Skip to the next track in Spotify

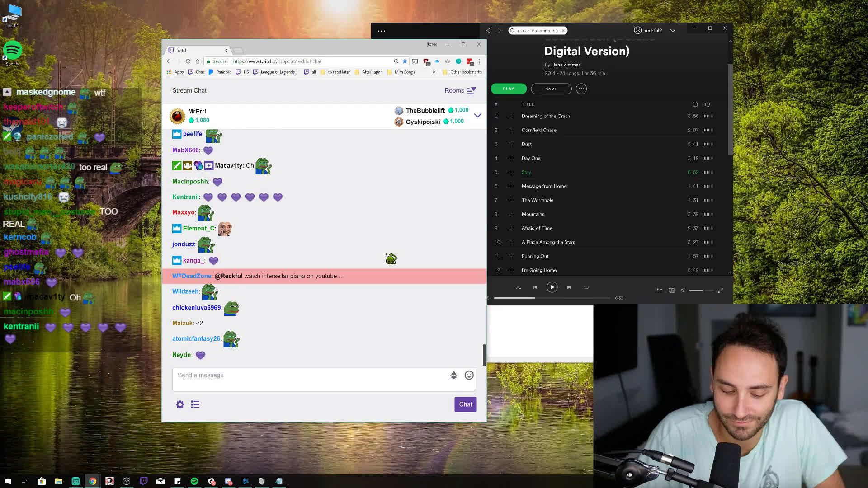click(x=569, y=287)
